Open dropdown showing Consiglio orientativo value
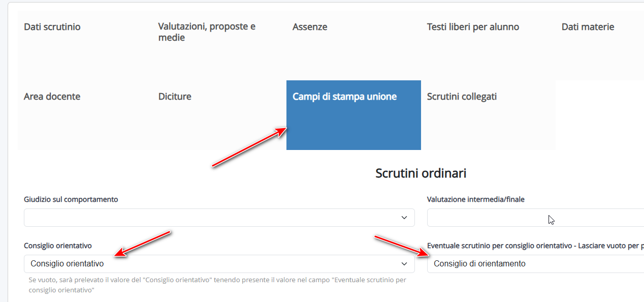 coord(219,264)
